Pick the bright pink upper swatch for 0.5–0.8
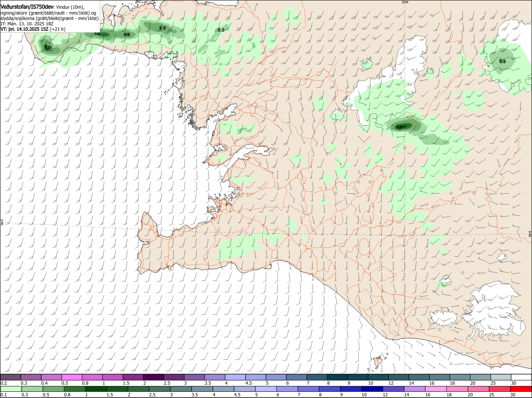The width and height of the screenshot is (532, 398). (x=72, y=377)
